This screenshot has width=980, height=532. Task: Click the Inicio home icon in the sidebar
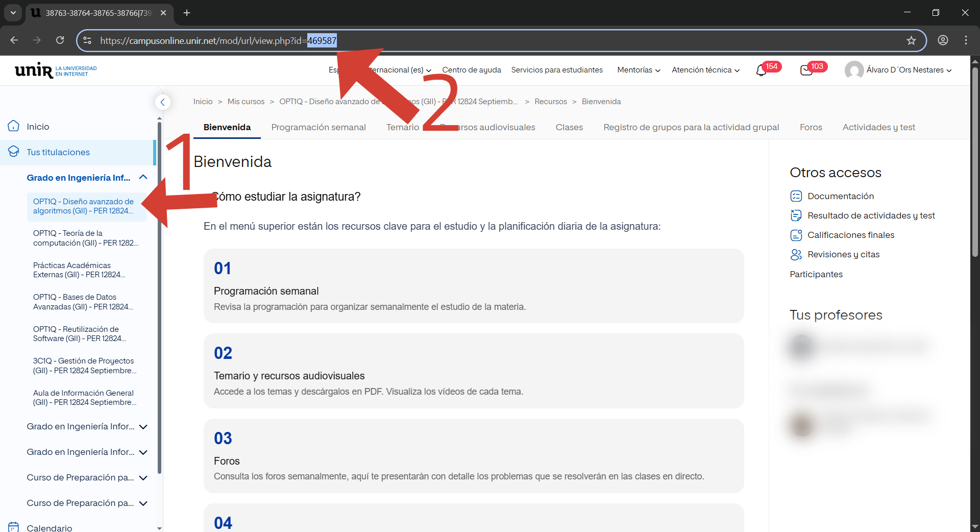tap(14, 126)
